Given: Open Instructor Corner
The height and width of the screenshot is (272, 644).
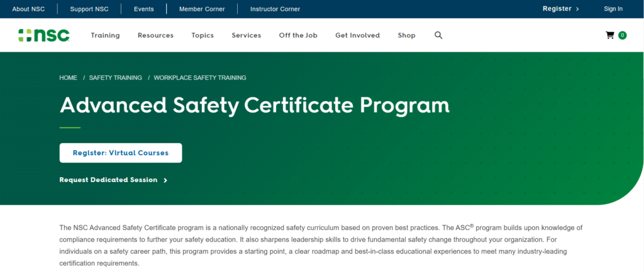Looking at the screenshot, I should tap(275, 9).
